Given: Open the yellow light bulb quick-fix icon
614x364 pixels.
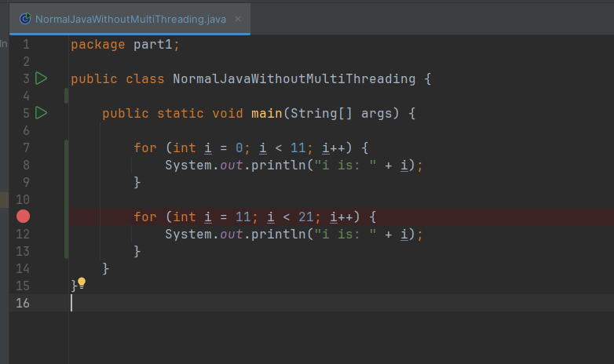Looking at the screenshot, I should click(x=82, y=283).
